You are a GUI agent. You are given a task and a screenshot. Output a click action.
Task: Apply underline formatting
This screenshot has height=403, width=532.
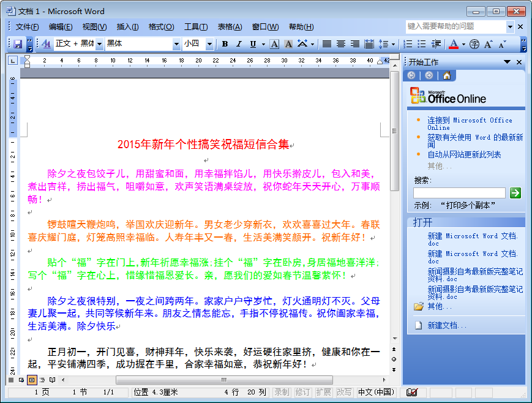point(252,44)
